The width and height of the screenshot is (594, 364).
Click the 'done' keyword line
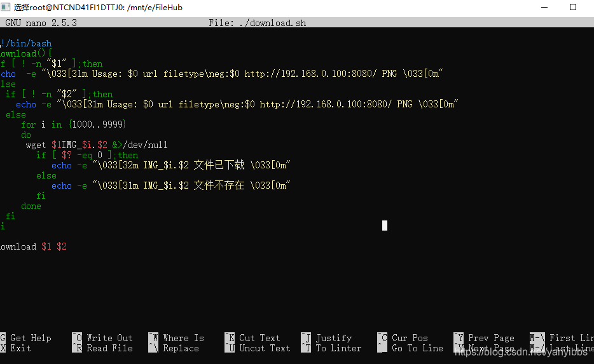(31, 206)
